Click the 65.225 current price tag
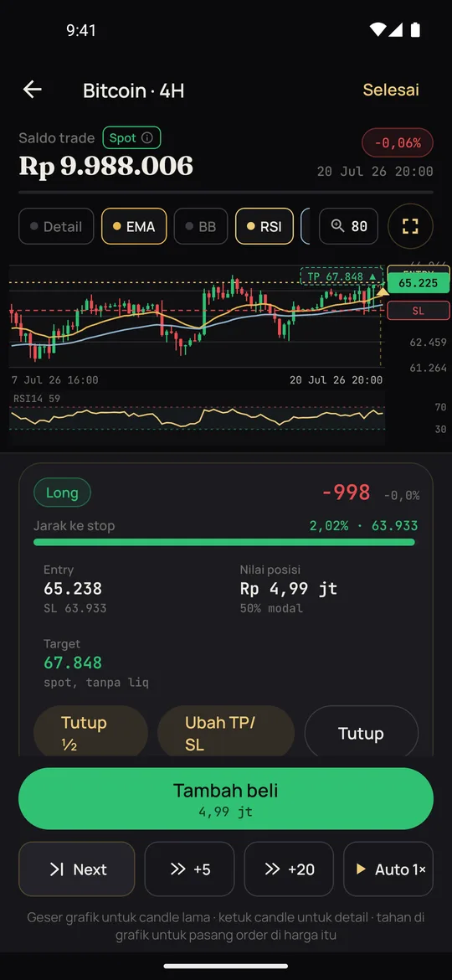452x980 pixels. (x=419, y=283)
